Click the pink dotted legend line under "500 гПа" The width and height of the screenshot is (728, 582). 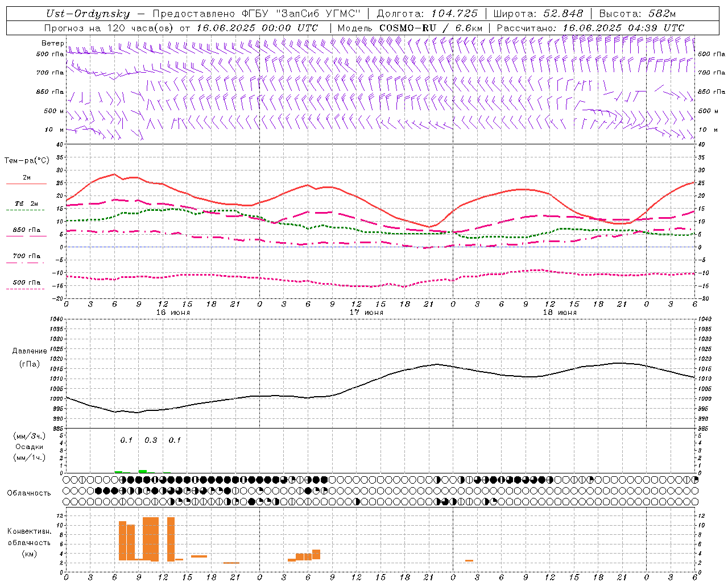[x=26, y=289]
